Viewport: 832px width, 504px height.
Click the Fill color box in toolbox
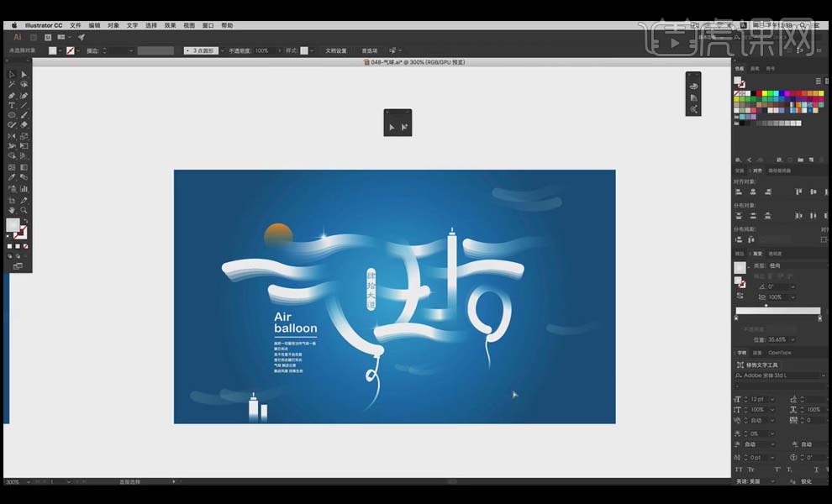[x=13, y=225]
